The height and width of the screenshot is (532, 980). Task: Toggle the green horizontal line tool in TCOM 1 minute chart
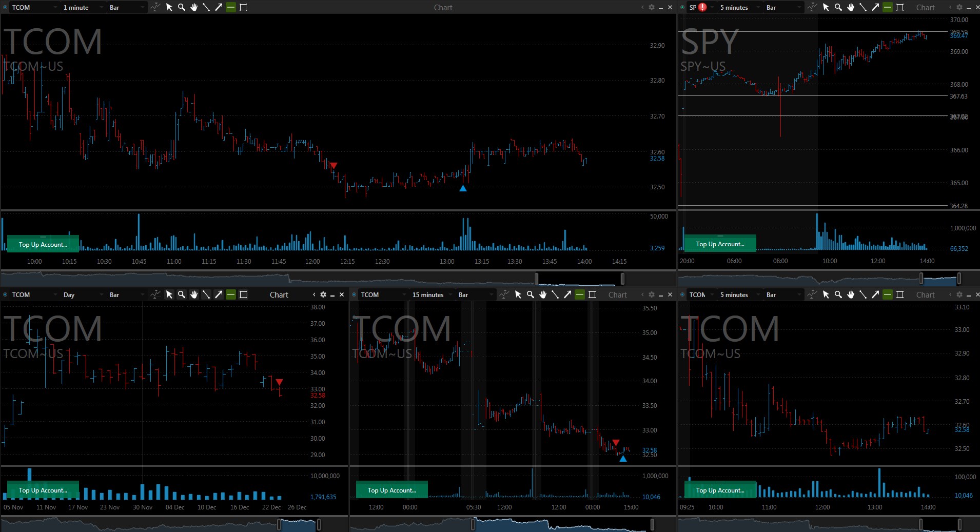tap(231, 7)
